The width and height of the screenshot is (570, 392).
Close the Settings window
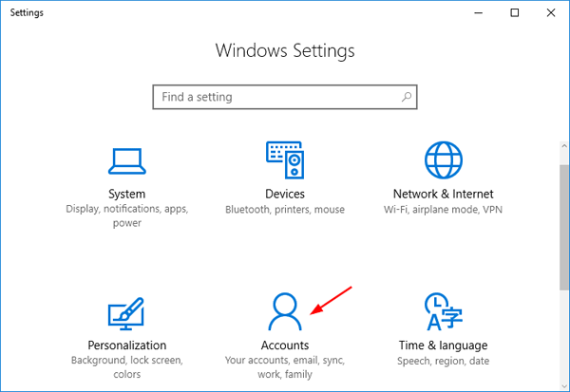coord(551,13)
